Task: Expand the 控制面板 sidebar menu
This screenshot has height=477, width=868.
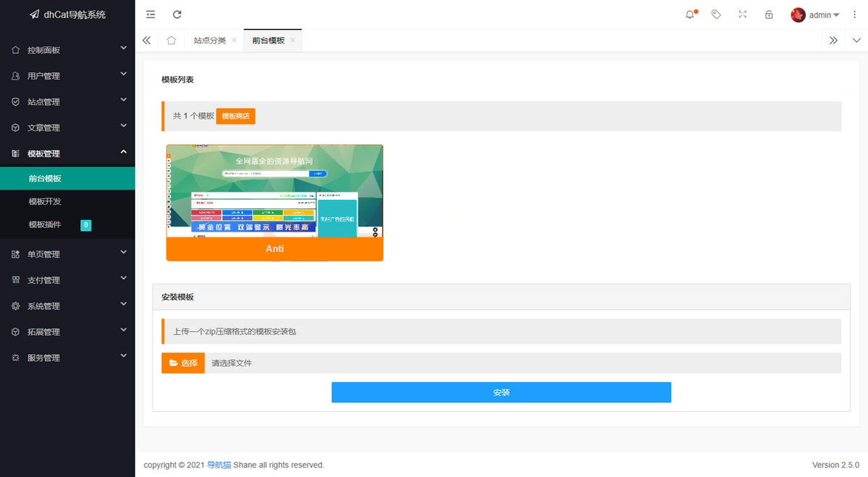Action: pos(67,50)
